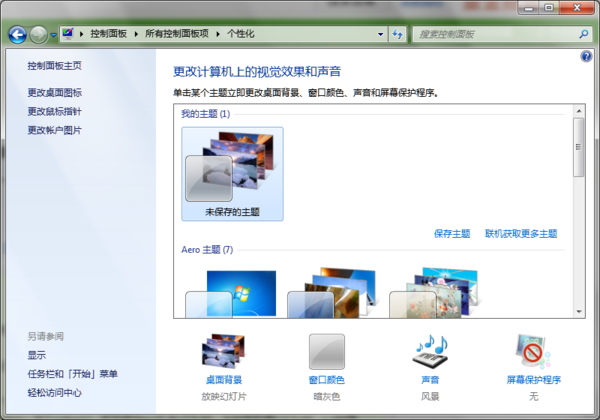Image resolution: width=600 pixels, height=420 pixels.
Task: Select the 未保存的主题 theme thumbnail
Action: [x=232, y=174]
